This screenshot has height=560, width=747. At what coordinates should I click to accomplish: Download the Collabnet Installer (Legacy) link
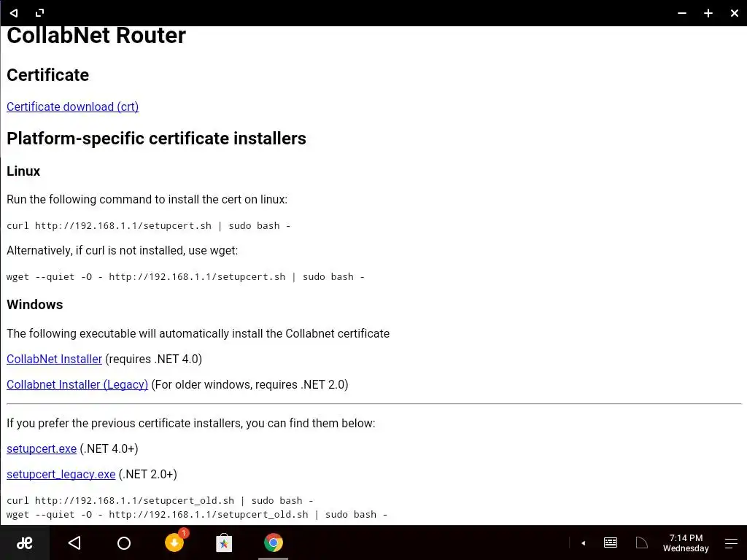coord(77,385)
